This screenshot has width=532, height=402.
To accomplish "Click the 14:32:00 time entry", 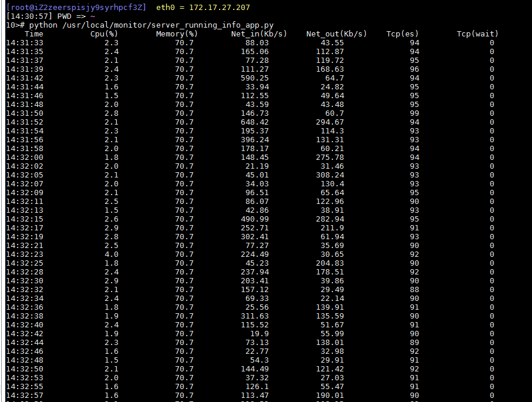I will tap(25, 158).
